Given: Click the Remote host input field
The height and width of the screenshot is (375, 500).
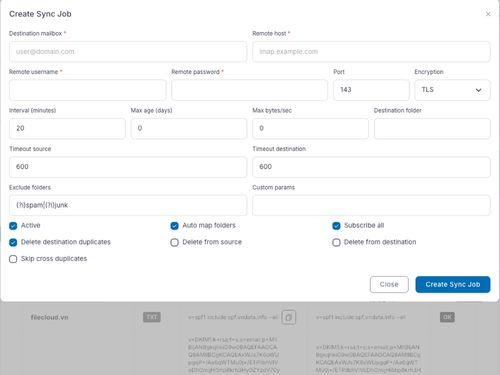Looking at the screenshot, I should click(371, 52).
